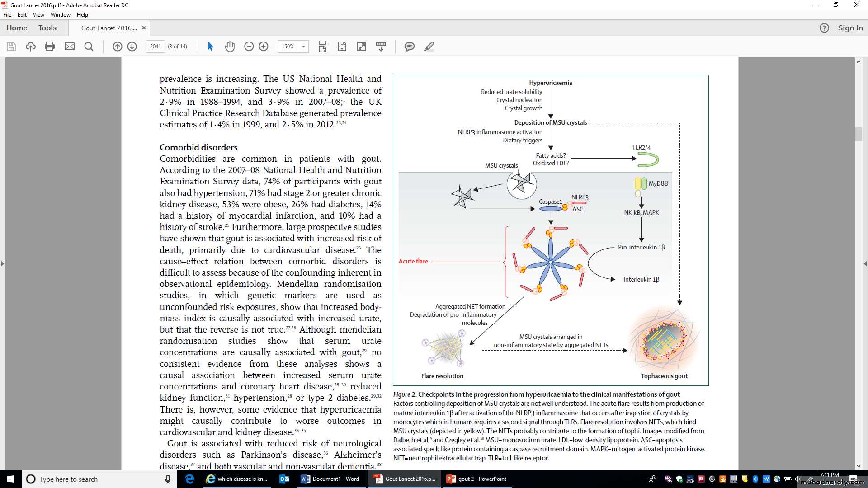Click the Send file by email icon
Image resolution: width=868 pixels, height=488 pixels.
tap(69, 47)
